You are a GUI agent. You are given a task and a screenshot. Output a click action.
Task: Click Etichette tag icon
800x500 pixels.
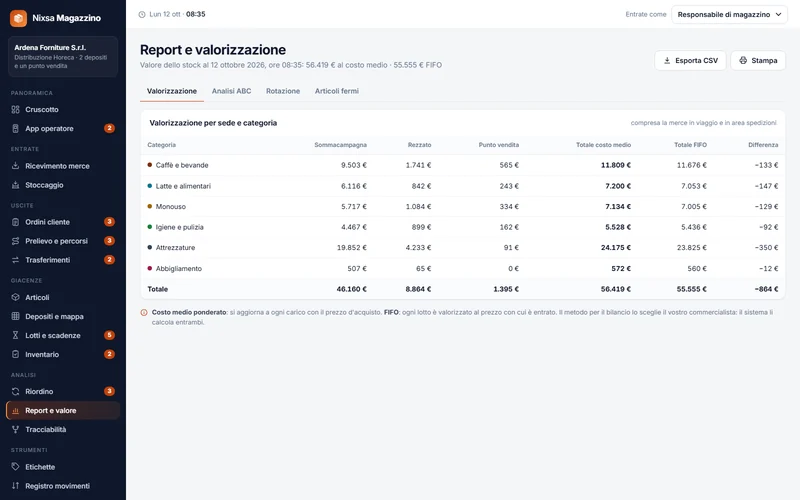click(15, 467)
